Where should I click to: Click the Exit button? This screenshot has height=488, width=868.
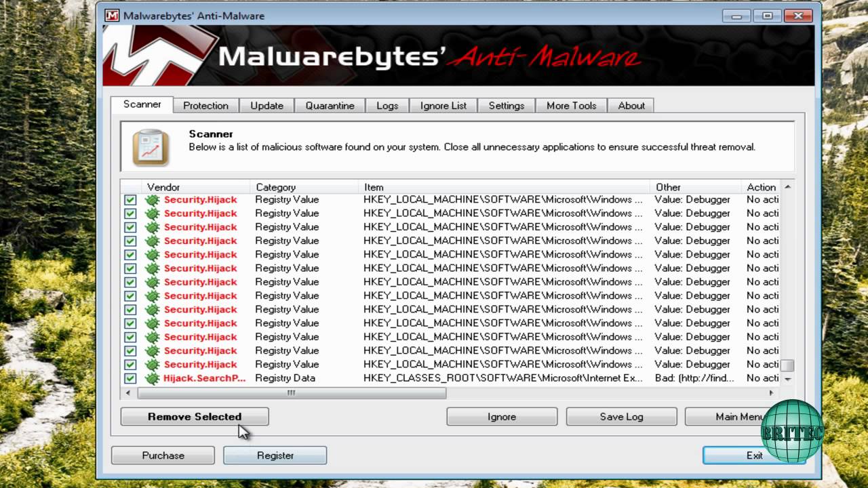[754, 455]
